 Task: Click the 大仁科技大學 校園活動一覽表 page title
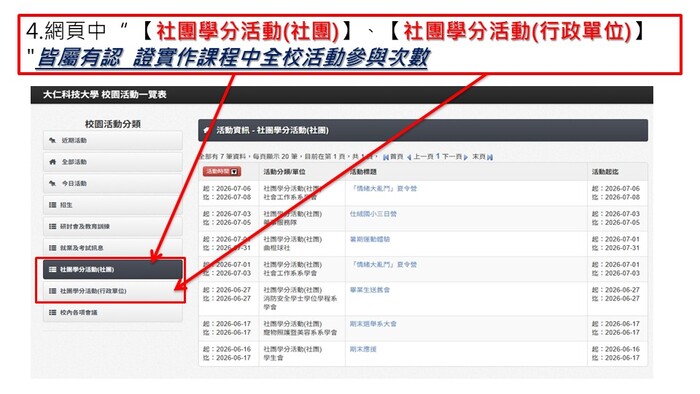click(x=104, y=95)
